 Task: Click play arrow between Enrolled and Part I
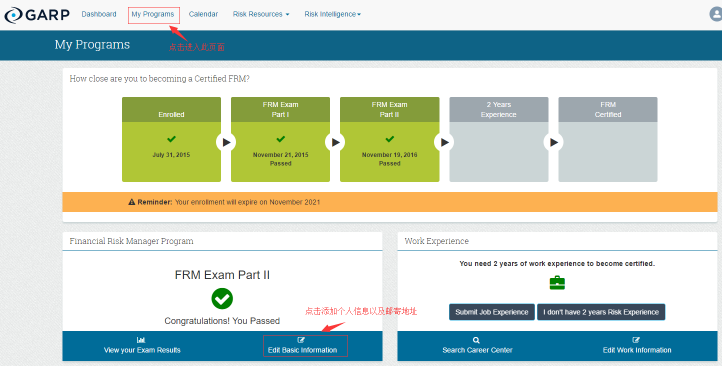point(226,142)
